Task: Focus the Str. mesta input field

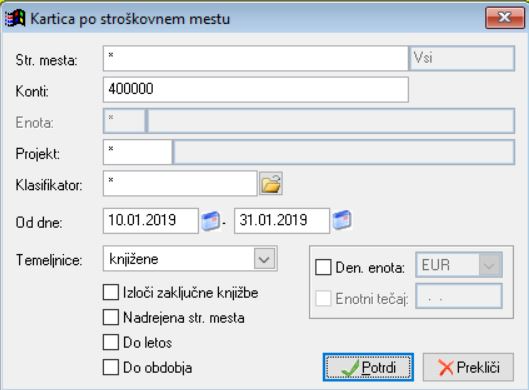Action: point(256,58)
